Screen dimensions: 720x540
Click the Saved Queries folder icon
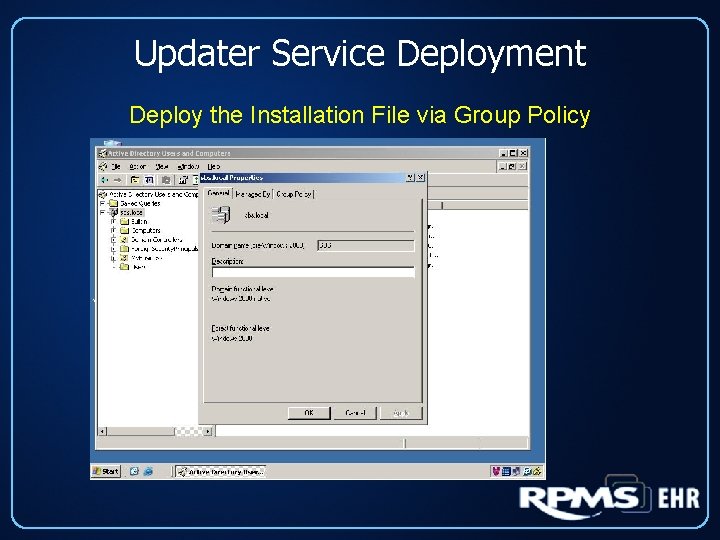(x=113, y=203)
